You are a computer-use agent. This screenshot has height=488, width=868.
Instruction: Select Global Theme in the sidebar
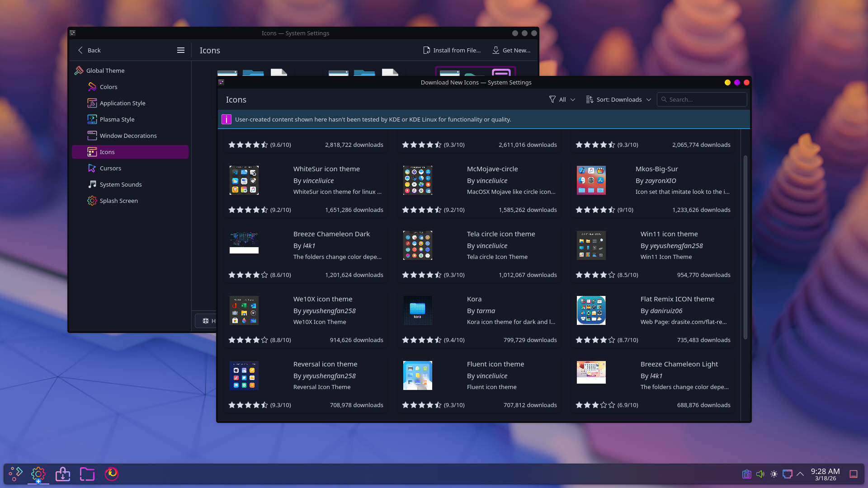pos(105,70)
